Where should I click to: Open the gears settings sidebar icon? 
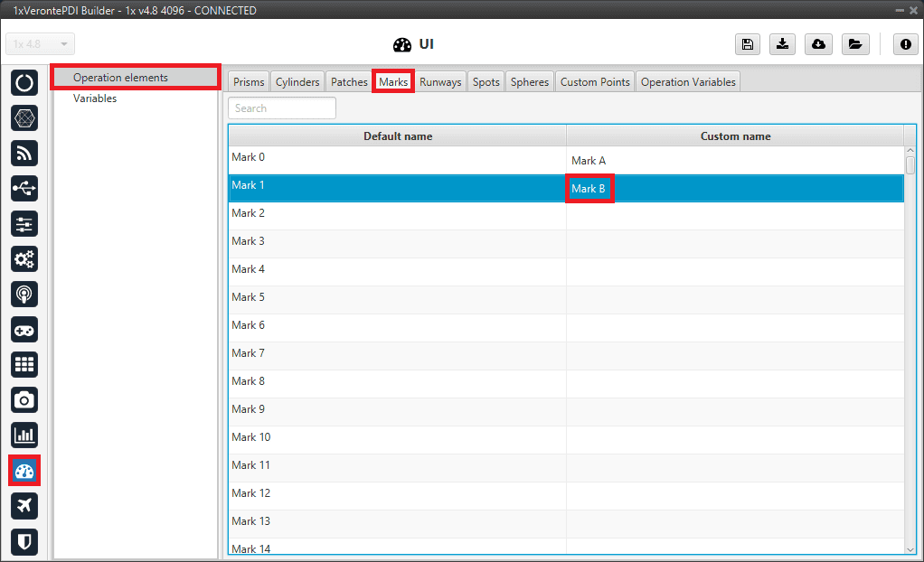(24, 258)
